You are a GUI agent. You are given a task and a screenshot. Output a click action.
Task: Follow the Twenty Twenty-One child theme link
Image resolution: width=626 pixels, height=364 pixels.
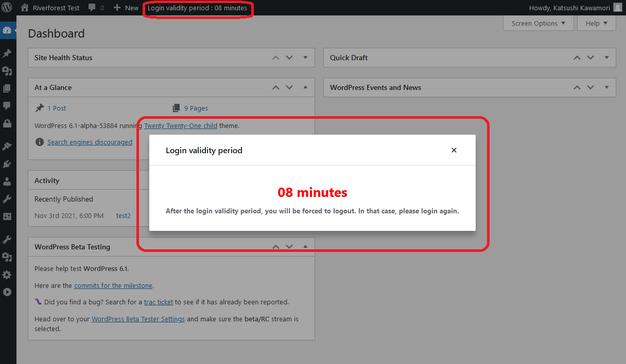click(180, 125)
